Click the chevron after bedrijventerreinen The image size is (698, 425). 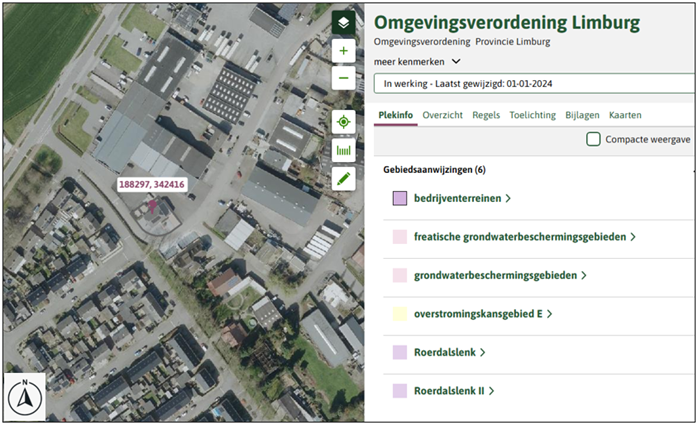tap(508, 198)
